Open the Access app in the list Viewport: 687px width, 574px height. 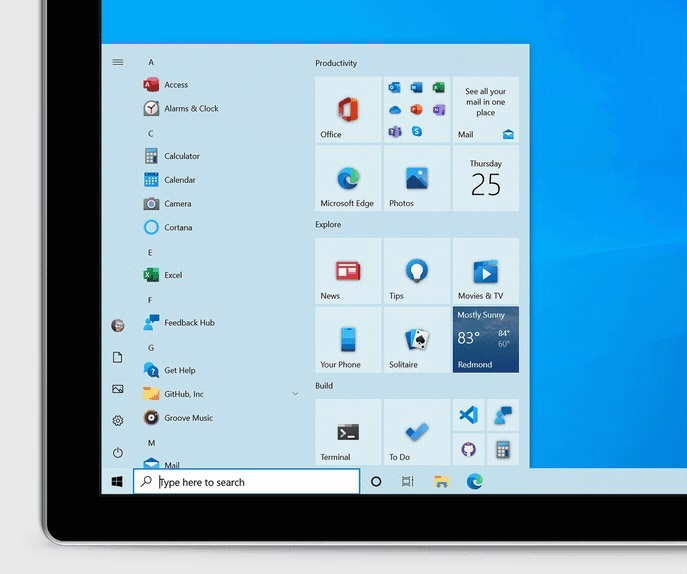click(166, 85)
